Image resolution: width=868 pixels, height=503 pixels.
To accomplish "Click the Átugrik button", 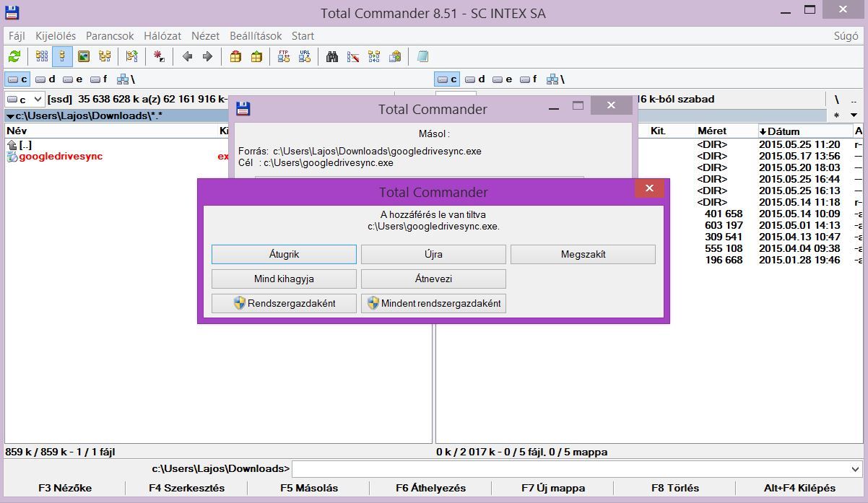I will point(284,254).
